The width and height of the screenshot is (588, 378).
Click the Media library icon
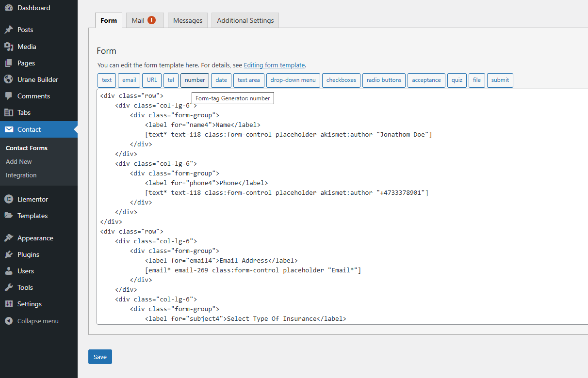tap(9, 47)
